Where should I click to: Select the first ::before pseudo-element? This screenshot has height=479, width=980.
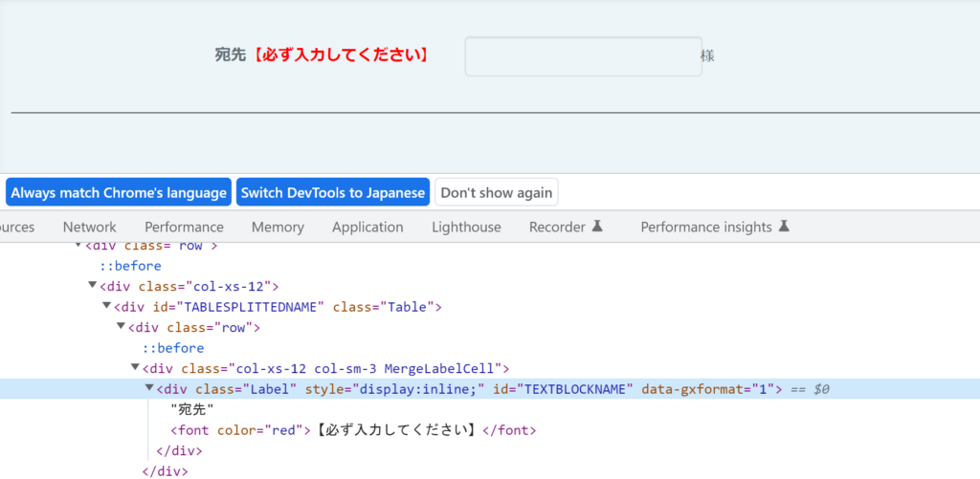click(130, 266)
